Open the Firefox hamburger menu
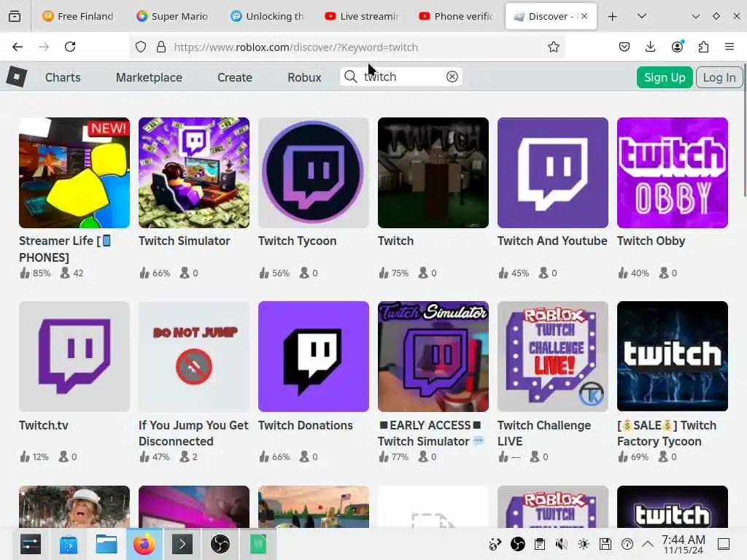Image resolution: width=747 pixels, height=560 pixels. tap(729, 47)
